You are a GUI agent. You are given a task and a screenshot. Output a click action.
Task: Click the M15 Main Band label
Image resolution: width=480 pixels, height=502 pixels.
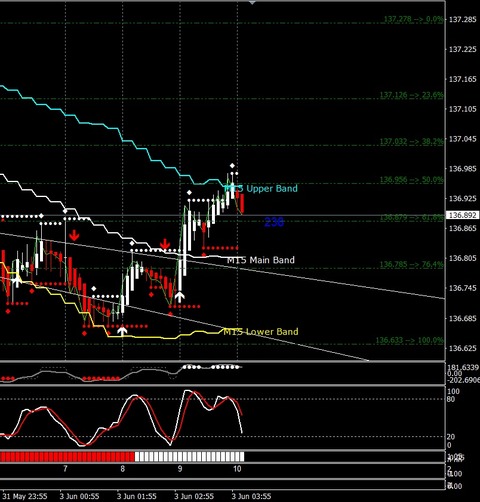[x=261, y=260]
